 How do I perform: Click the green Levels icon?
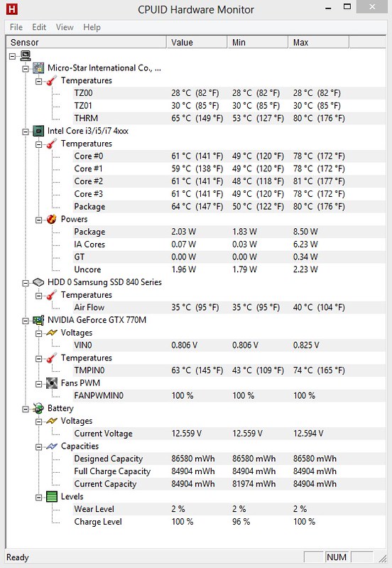[x=52, y=496]
